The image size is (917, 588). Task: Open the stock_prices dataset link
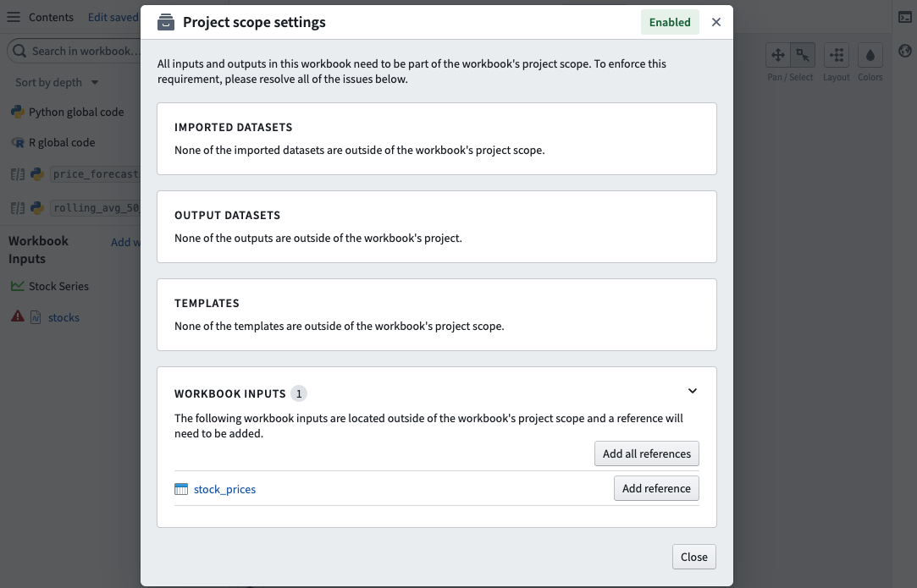click(x=224, y=489)
